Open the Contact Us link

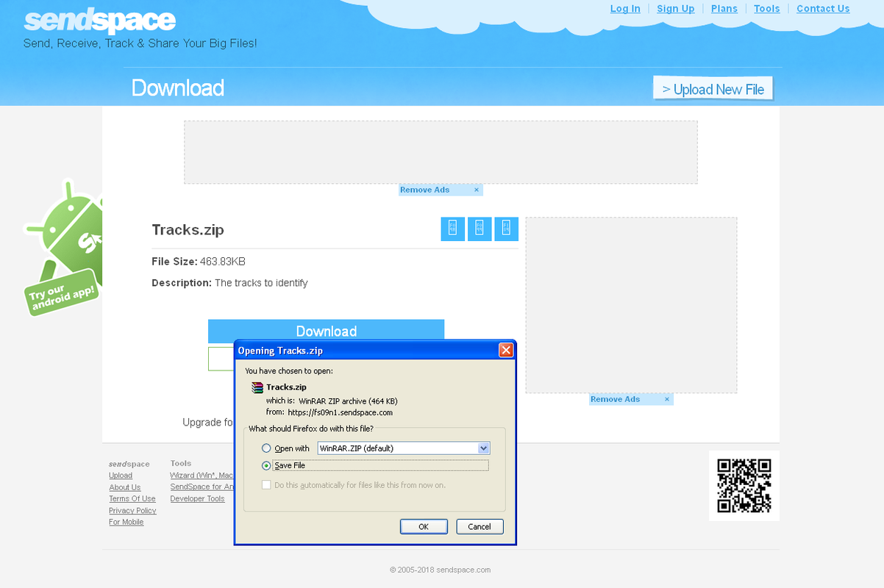click(x=823, y=9)
